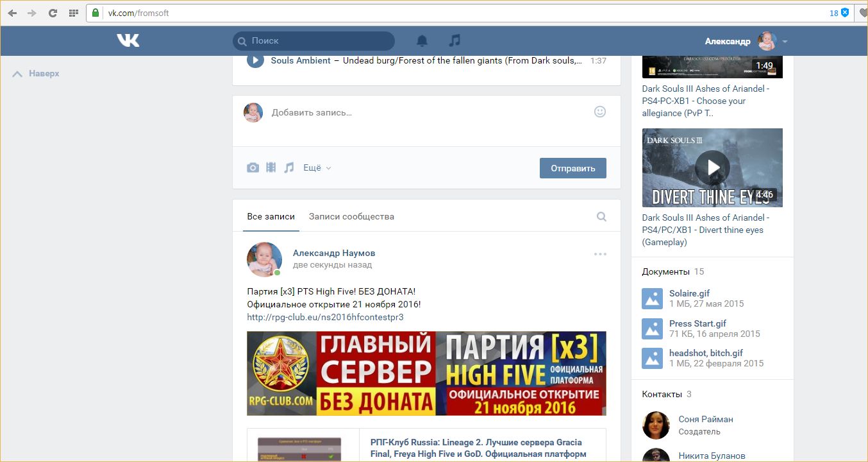868x462 pixels.
Task: Open notifications bell icon
Action: pyautogui.click(x=422, y=40)
